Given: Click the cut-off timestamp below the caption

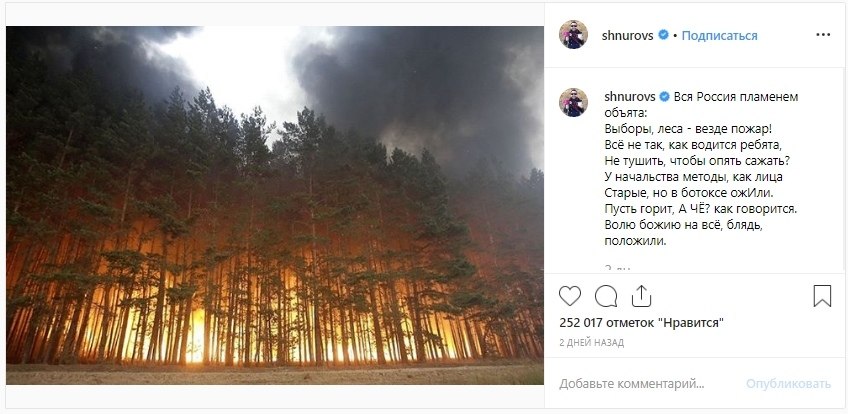Looking at the screenshot, I should (x=618, y=268).
